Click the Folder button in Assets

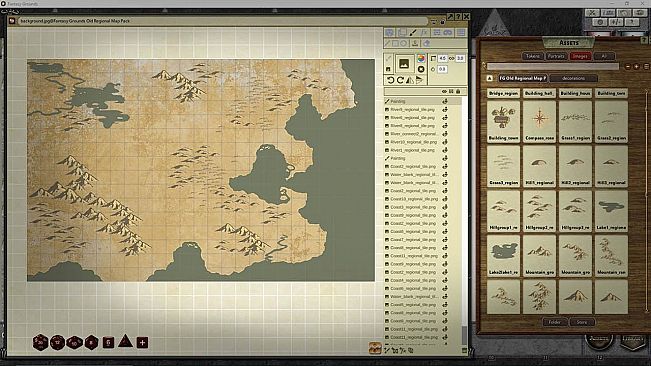(x=555, y=322)
